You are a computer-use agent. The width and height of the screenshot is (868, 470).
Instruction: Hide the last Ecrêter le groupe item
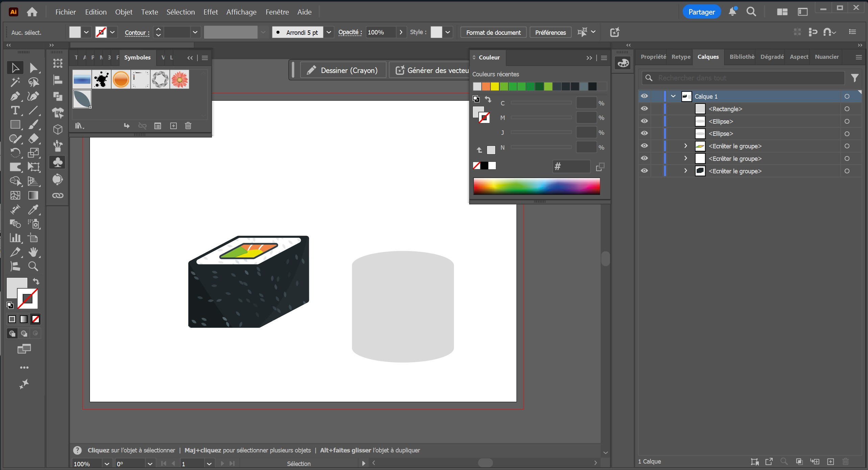pyautogui.click(x=644, y=171)
